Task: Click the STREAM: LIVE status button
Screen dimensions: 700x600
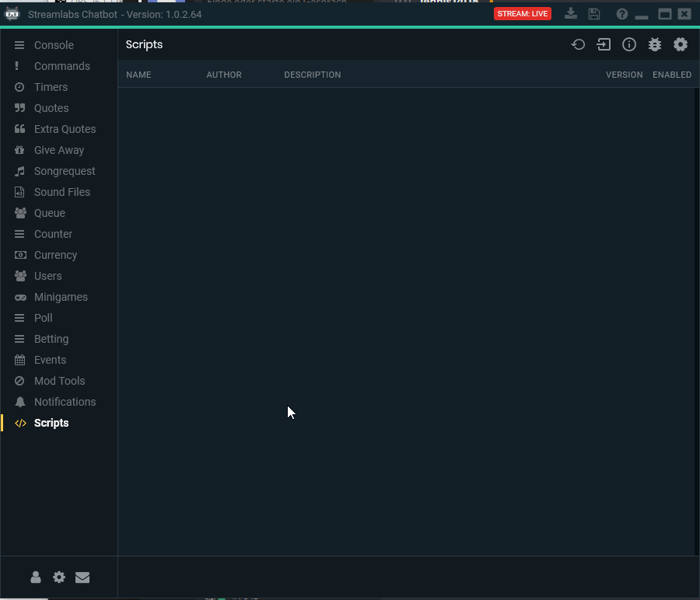Action: [523, 14]
